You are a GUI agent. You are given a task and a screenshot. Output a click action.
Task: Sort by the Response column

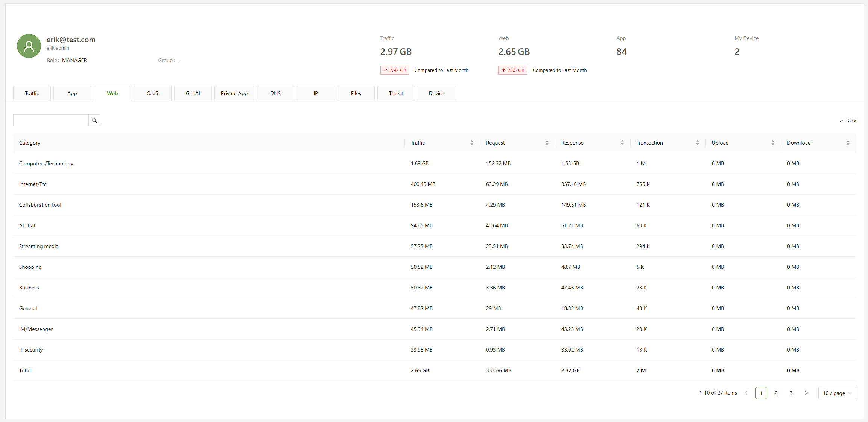point(622,143)
